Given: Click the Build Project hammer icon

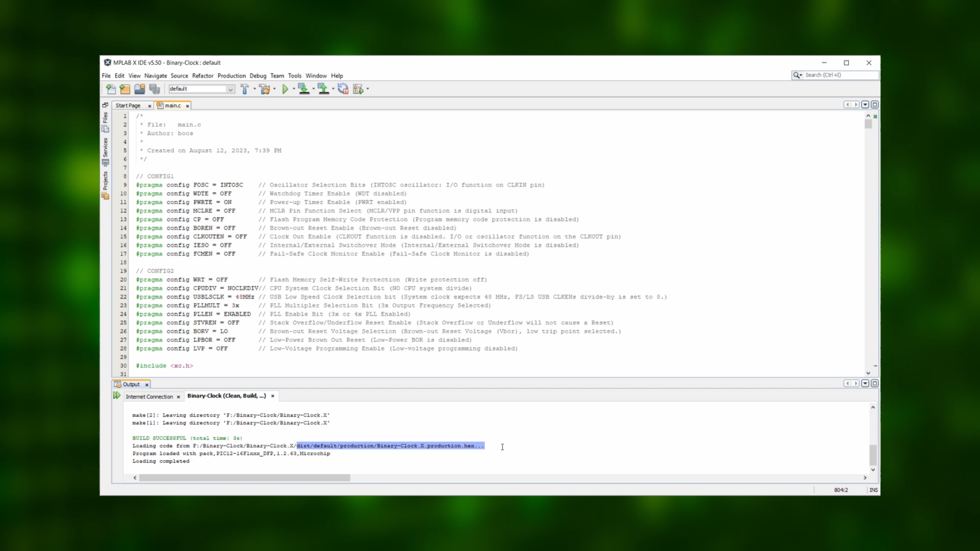Looking at the screenshot, I should click(x=244, y=89).
